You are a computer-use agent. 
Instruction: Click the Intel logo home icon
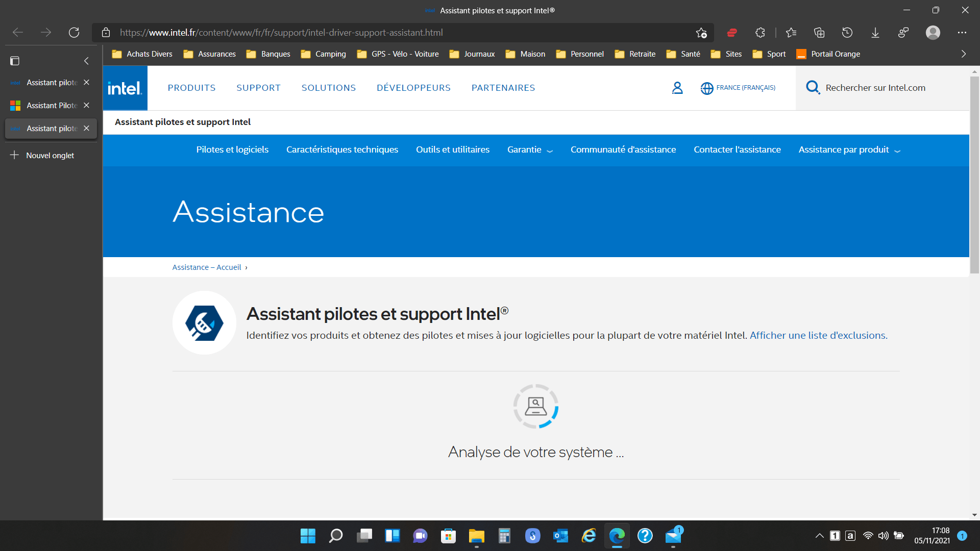(x=125, y=88)
